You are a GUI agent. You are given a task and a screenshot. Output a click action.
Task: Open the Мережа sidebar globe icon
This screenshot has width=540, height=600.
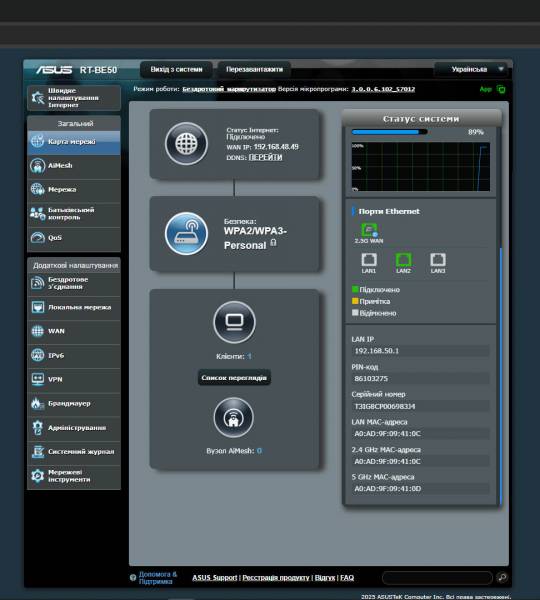pyautogui.click(x=38, y=189)
